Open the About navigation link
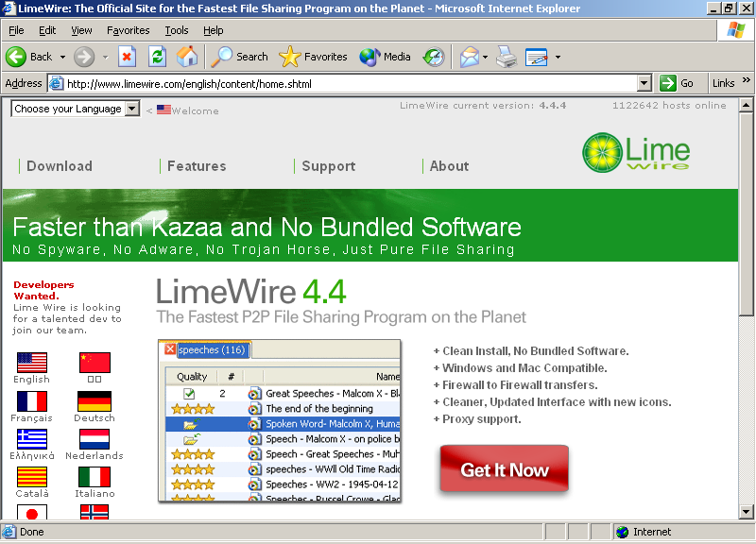The image size is (756, 544). (x=450, y=166)
